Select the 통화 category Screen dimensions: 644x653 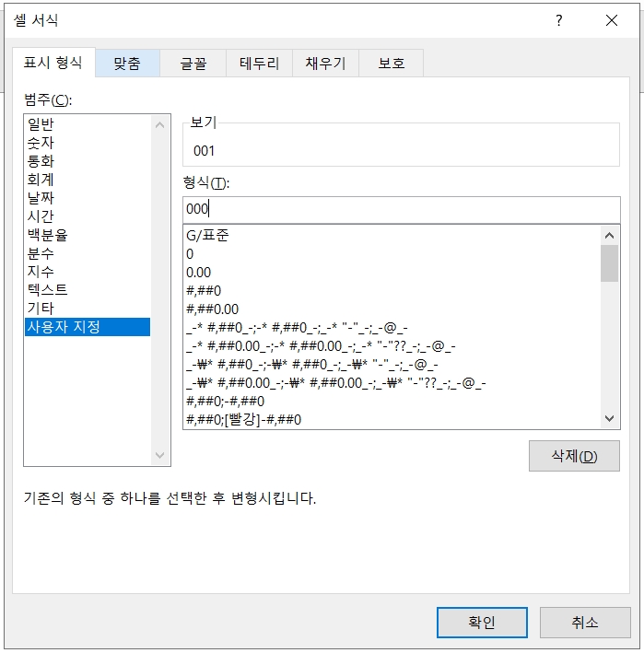click(88, 161)
